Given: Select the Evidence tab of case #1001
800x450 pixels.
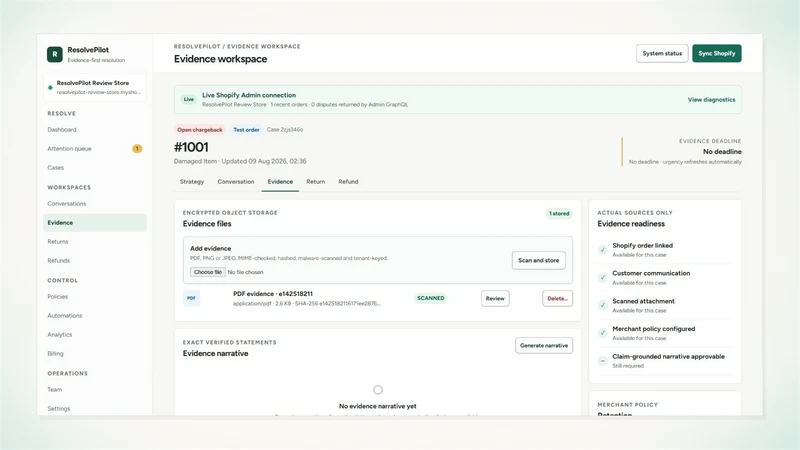Looking at the screenshot, I should point(280,182).
